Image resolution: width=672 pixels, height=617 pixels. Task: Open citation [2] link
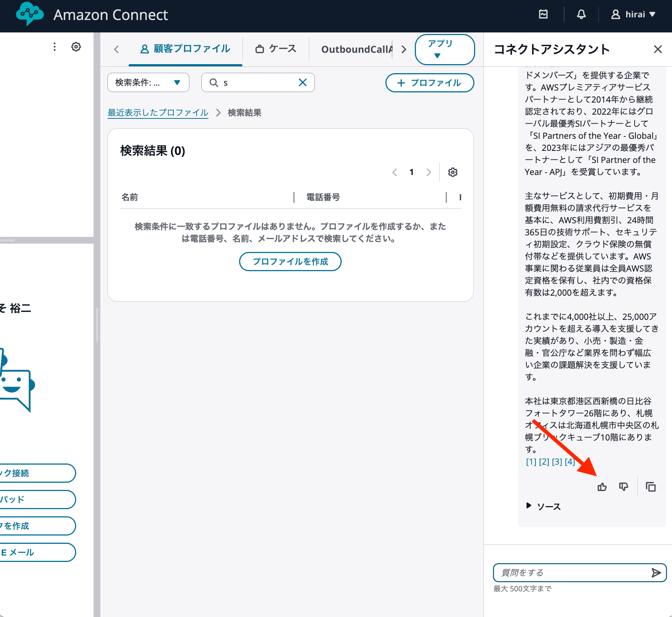(x=544, y=462)
